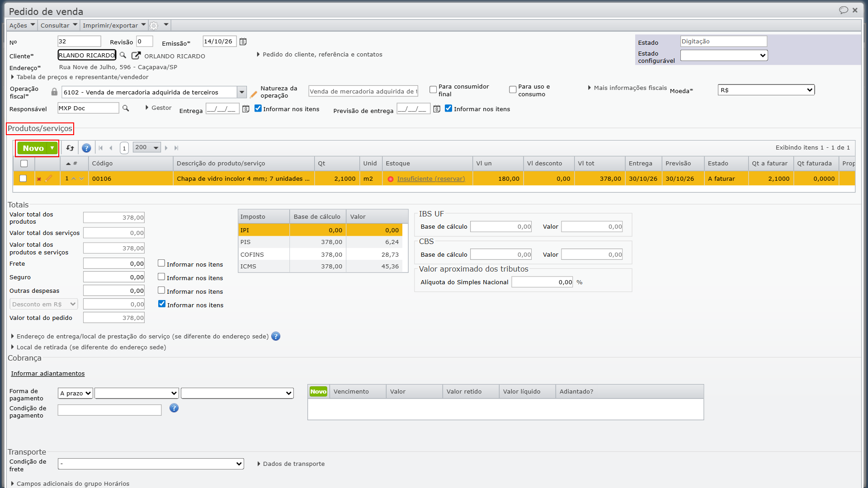The height and width of the screenshot is (488, 868).
Task: Open the Forma de pagamento A prazo dropdown
Action: point(75,393)
